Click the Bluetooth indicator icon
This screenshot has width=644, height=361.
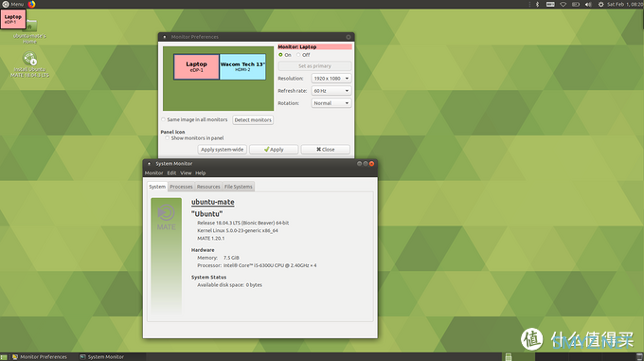pyautogui.click(x=537, y=4)
